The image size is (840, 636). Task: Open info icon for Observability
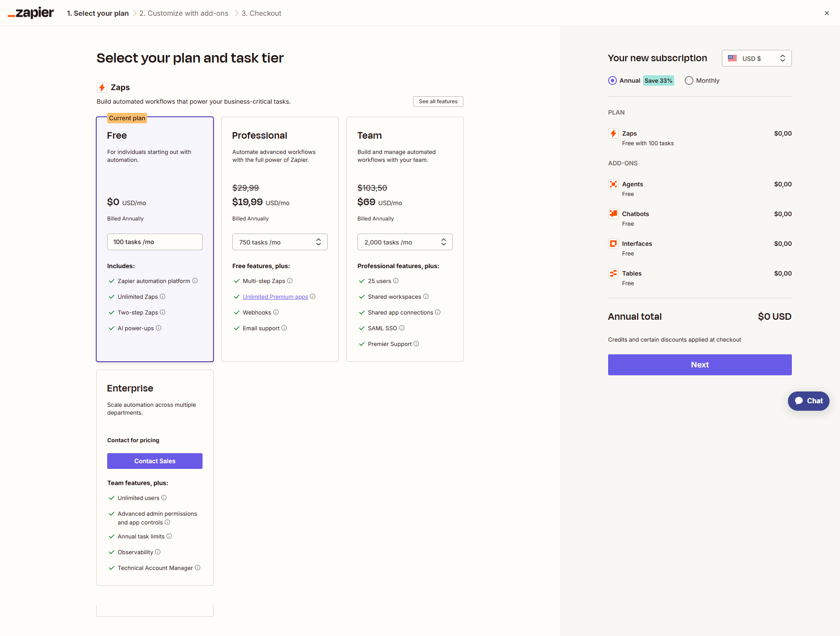pos(158,552)
